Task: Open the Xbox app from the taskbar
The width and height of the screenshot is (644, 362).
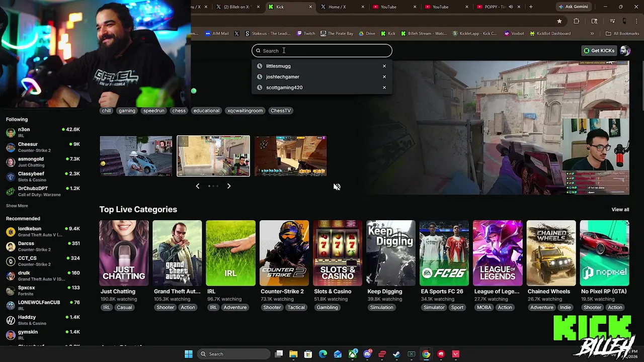Action: [353, 354]
